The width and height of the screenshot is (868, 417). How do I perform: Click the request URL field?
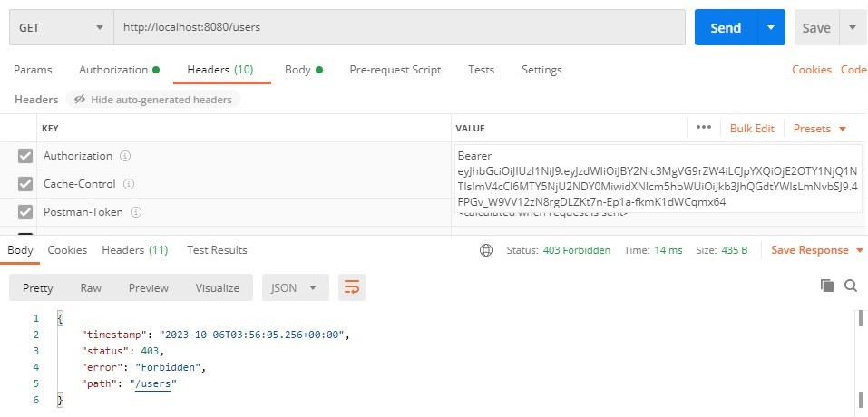pos(399,27)
